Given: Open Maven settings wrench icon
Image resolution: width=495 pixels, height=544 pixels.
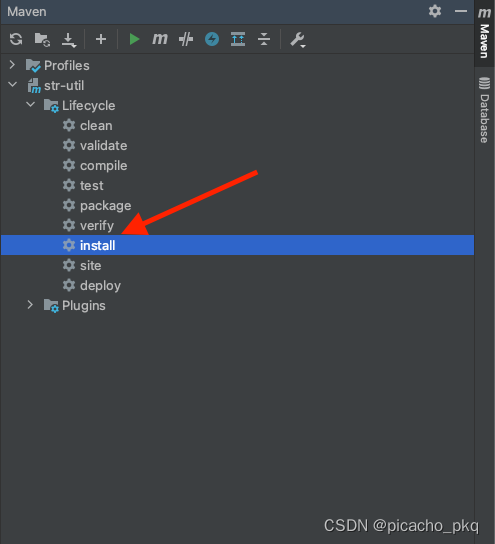Looking at the screenshot, I should (x=298, y=40).
